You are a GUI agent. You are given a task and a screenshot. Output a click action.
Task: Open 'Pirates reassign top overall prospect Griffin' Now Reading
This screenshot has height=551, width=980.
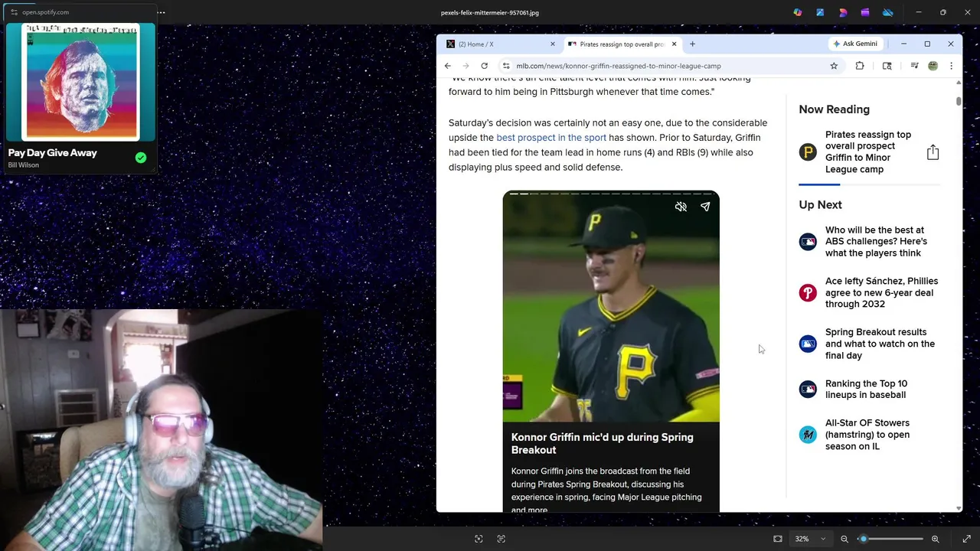coord(868,152)
